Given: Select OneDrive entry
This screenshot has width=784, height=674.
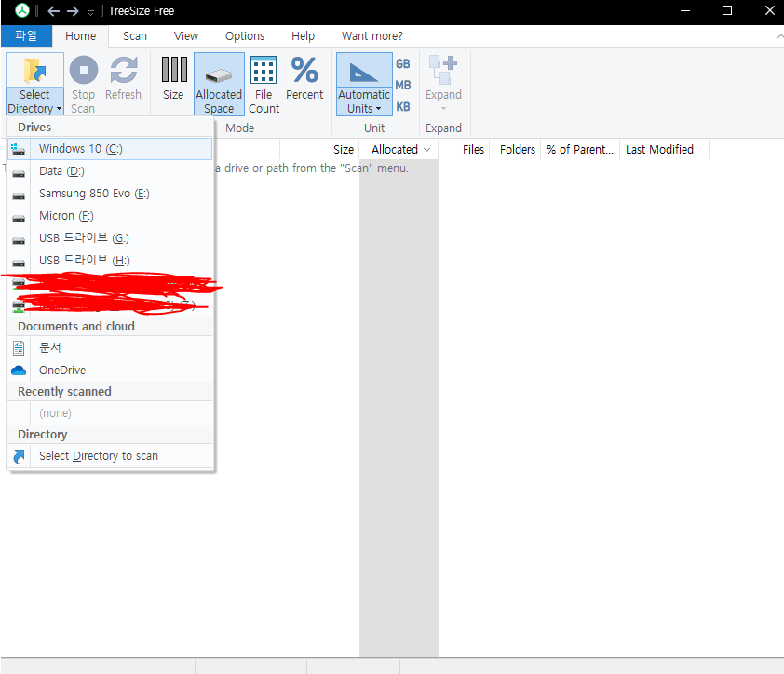Looking at the screenshot, I should [110, 370].
